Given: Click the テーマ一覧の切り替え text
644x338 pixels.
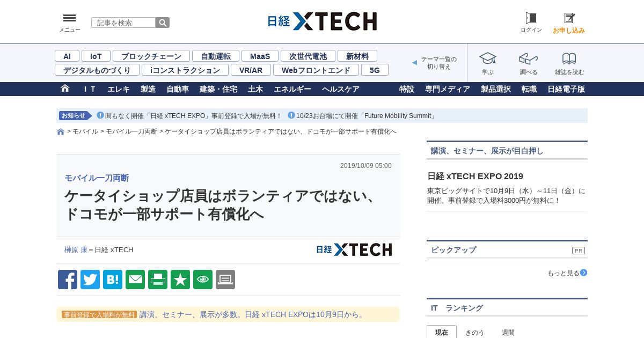Looking at the screenshot, I should pyautogui.click(x=439, y=63).
